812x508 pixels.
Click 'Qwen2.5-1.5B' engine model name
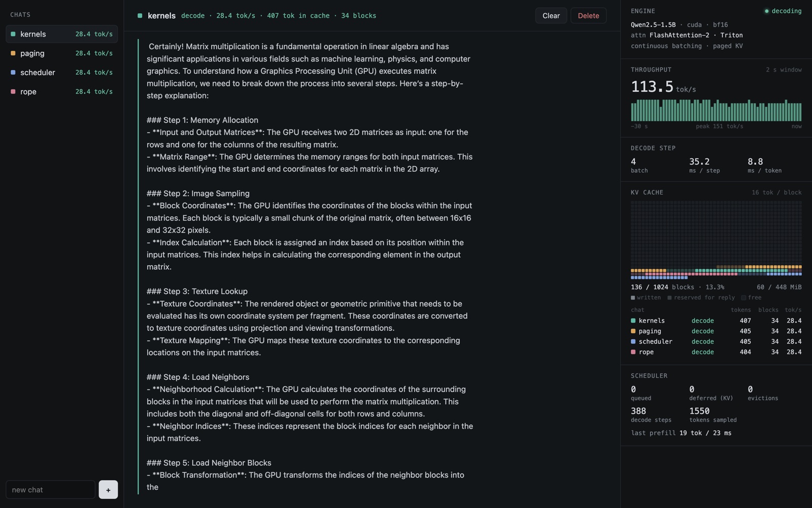click(653, 25)
